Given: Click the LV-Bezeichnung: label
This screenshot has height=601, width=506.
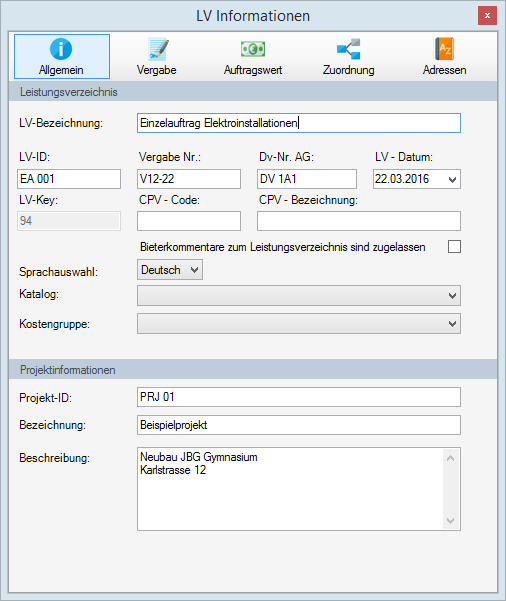Looking at the screenshot, I should (x=61, y=123).
